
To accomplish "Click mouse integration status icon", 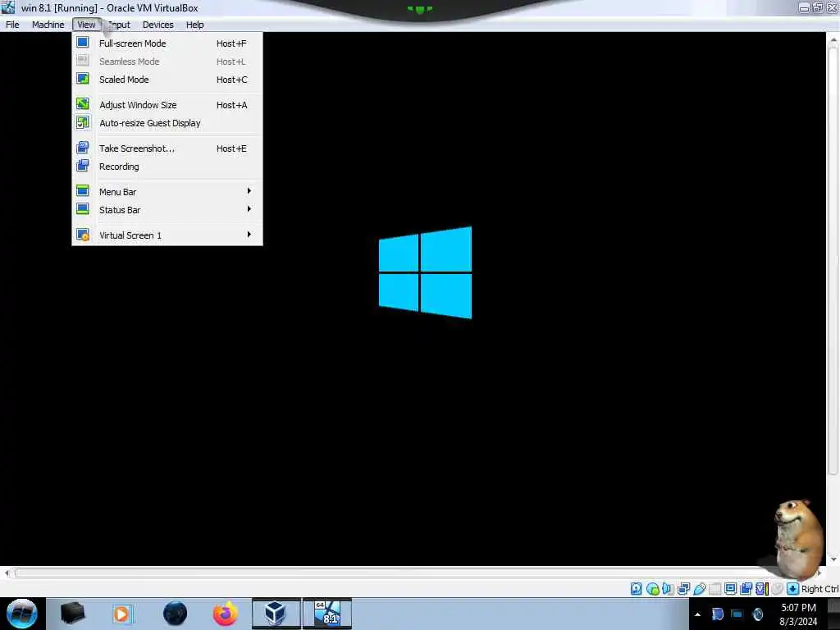I will pos(778,589).
